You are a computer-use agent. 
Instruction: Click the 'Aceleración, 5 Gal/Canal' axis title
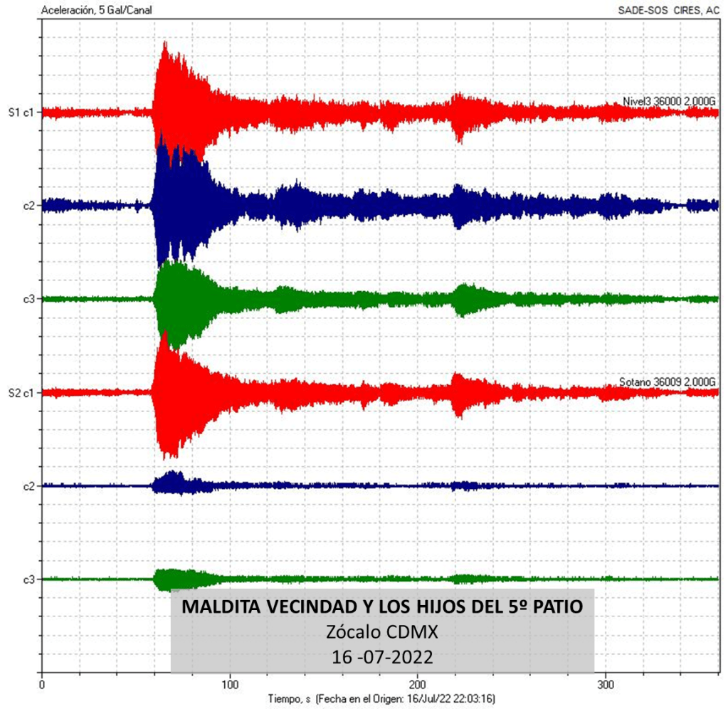[x=96, y=10]
